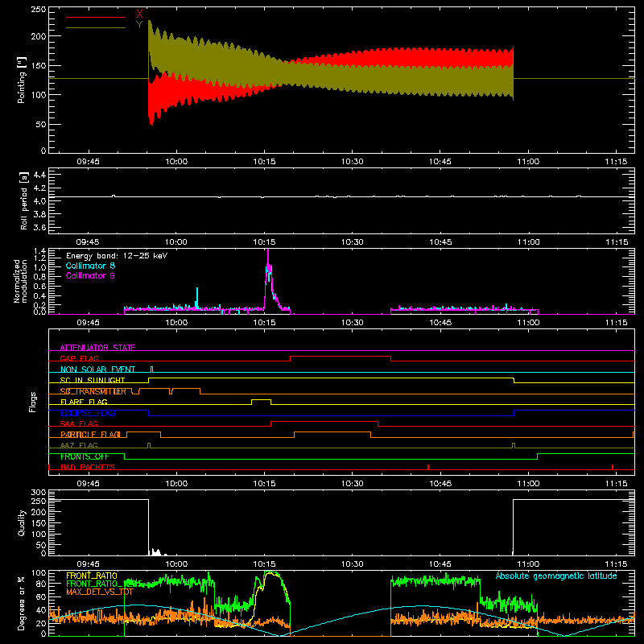The height and width of the screenshot is (644, 644).
Task: Click the 11:00 time label under Quality plot
Action: tap(528, 564)
